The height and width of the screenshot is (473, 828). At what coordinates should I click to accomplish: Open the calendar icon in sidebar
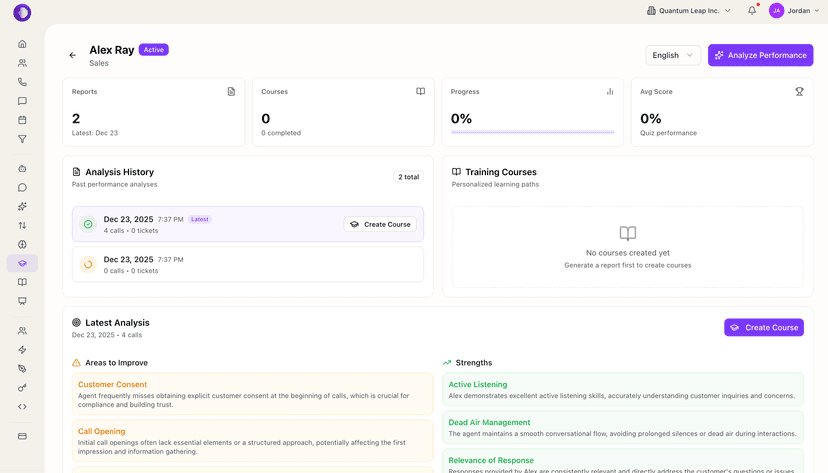pyautogui.click(x=22, y=120)
